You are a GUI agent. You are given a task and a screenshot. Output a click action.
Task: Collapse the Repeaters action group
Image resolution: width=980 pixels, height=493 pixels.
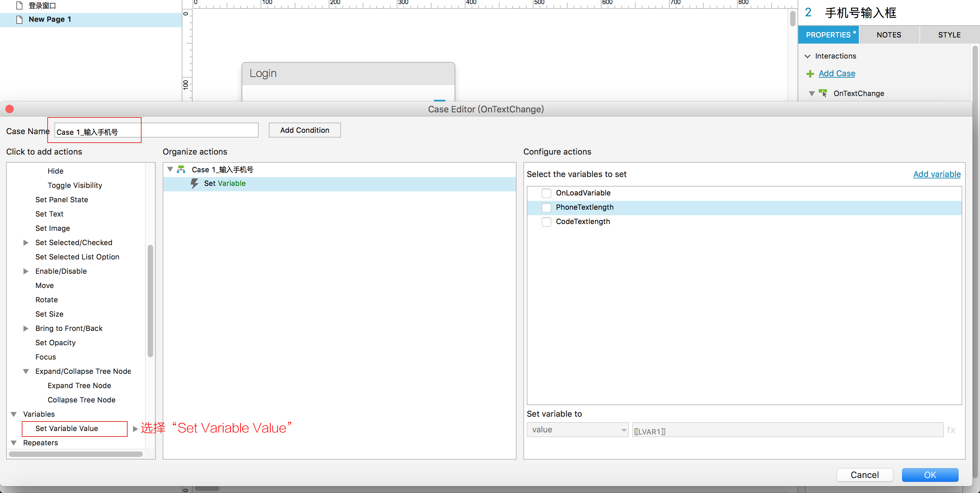click(14, 443)
